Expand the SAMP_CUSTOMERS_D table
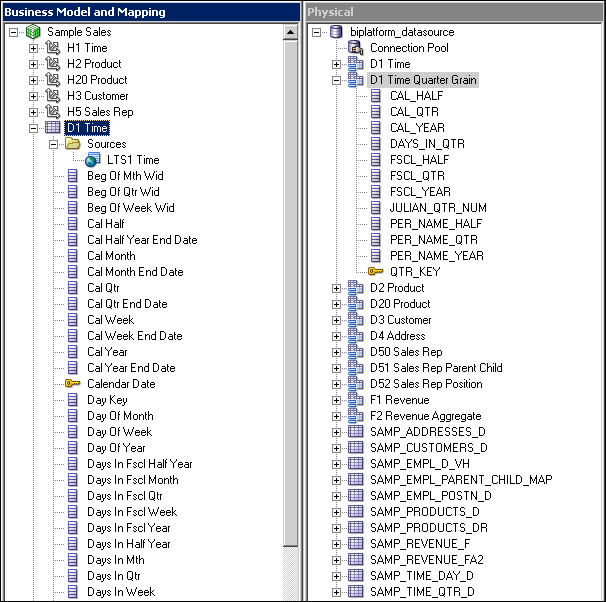606x602 pixels. (336, 448)
